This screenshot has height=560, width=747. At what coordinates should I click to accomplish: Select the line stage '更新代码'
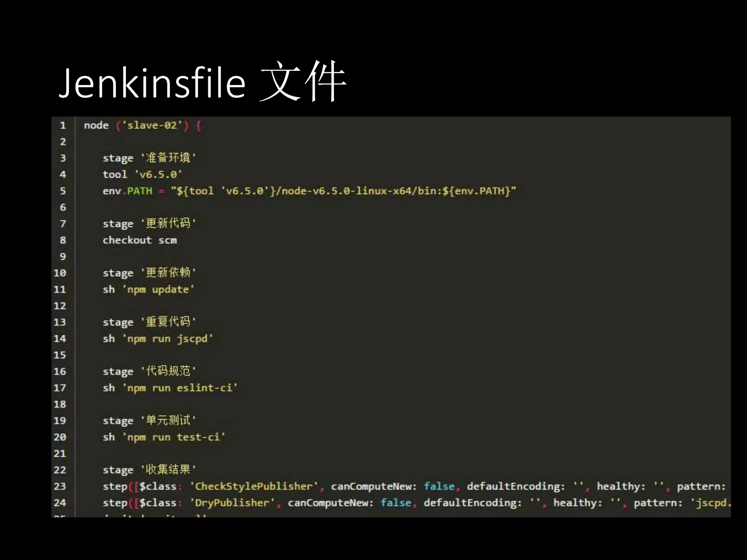point(149,223)
